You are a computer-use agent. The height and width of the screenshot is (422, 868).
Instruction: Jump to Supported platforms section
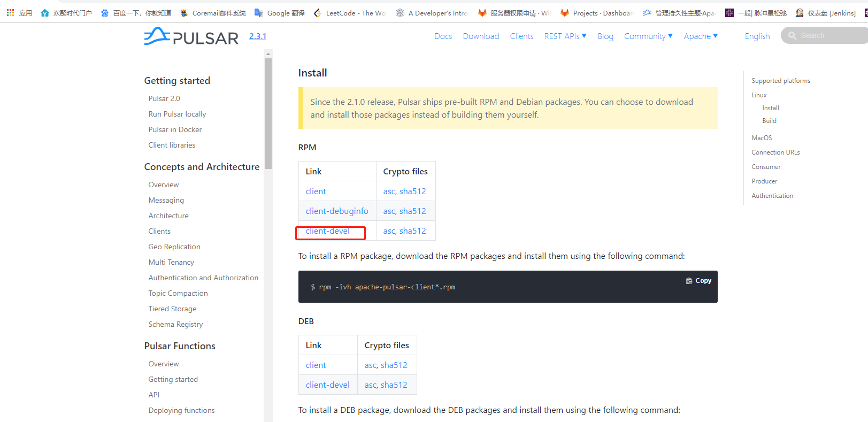(781, 81)
